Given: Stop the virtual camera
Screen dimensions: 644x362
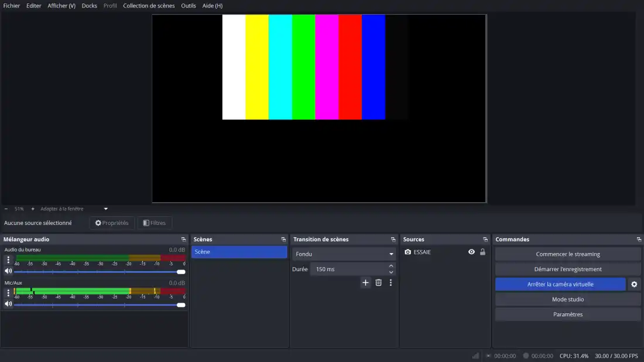Looking at the screenshot, I should [560, 284].
